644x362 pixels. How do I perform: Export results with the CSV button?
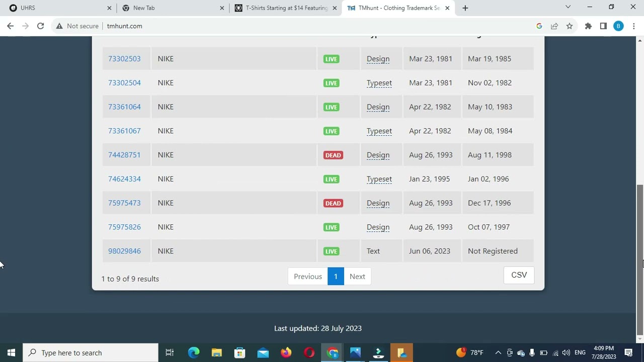519,275
